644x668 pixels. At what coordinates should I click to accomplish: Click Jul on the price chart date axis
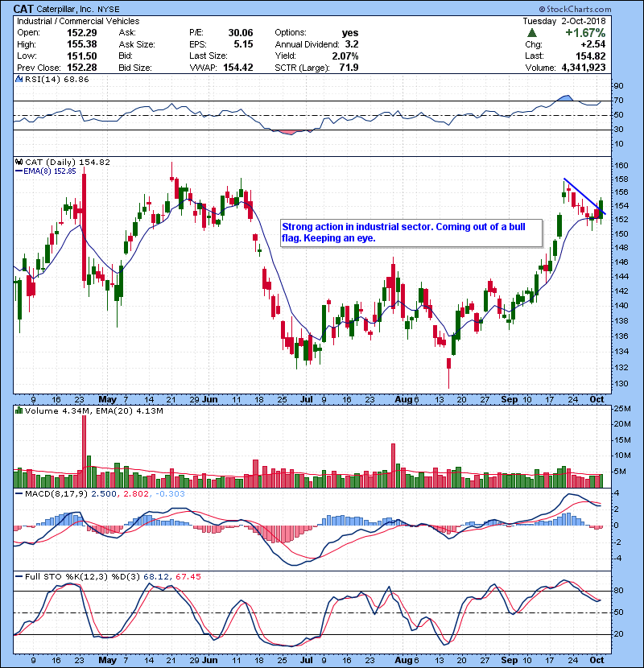307,399
